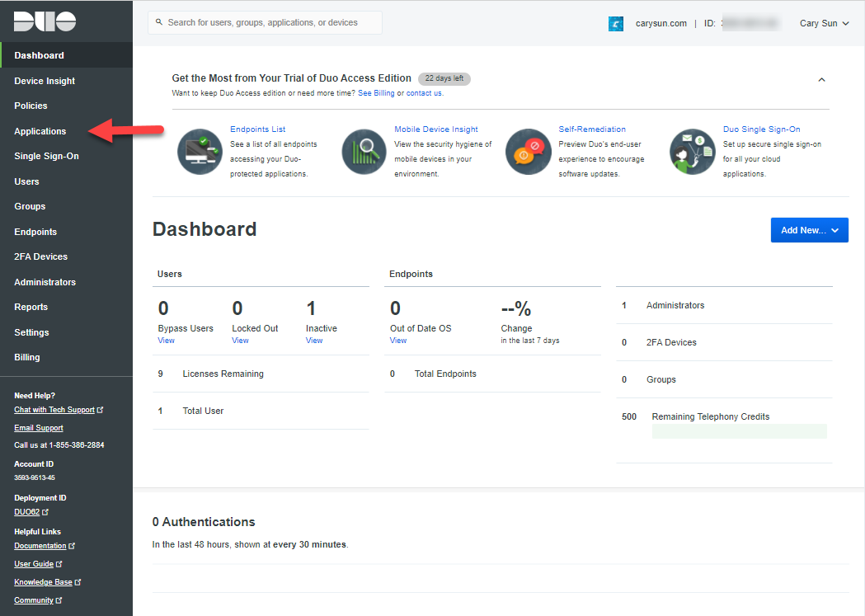865x616 pixels.
Task: Click the Email Support link
Action: (x=39, y=428)
